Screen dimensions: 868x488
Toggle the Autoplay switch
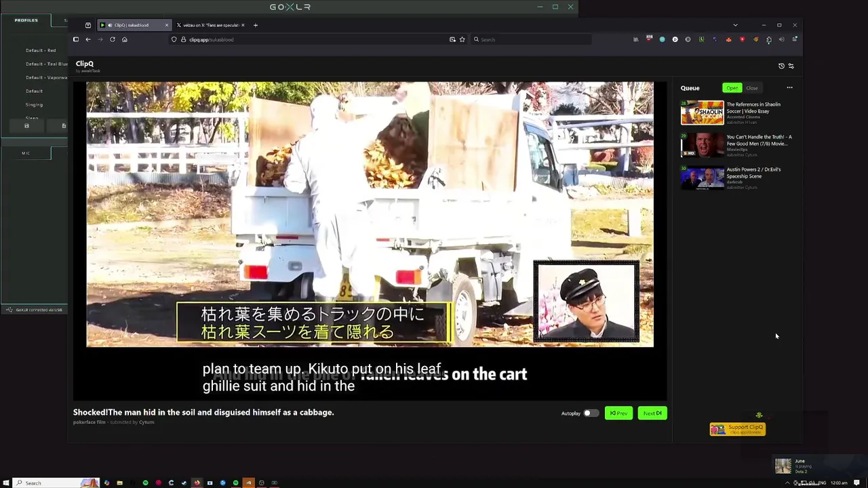(x=591, y=413)
